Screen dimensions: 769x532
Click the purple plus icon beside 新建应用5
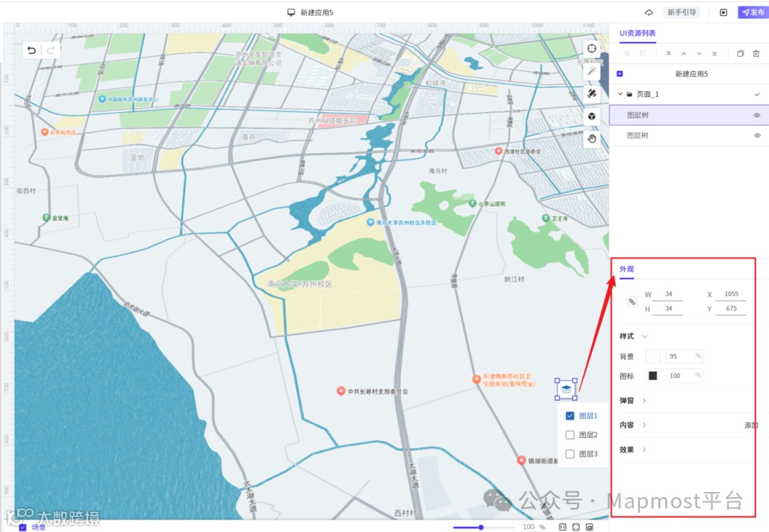[620, 73]
